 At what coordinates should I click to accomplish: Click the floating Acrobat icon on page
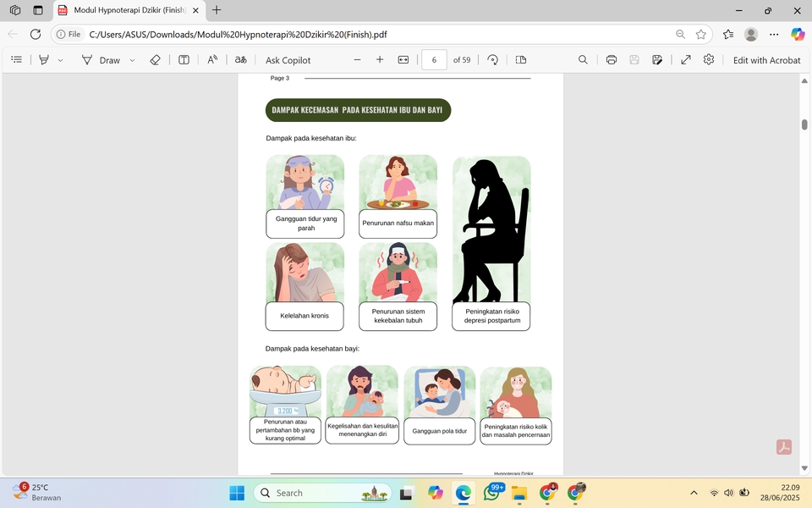[783, 447]
